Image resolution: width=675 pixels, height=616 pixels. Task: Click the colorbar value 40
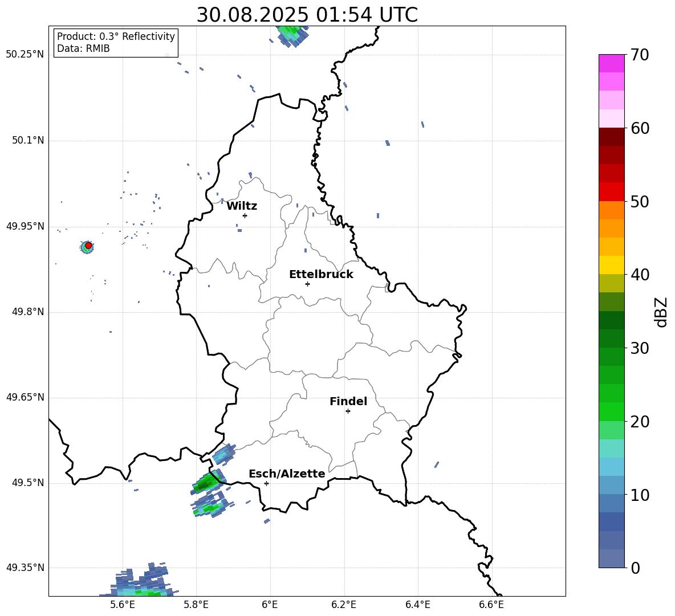(640, 275)
